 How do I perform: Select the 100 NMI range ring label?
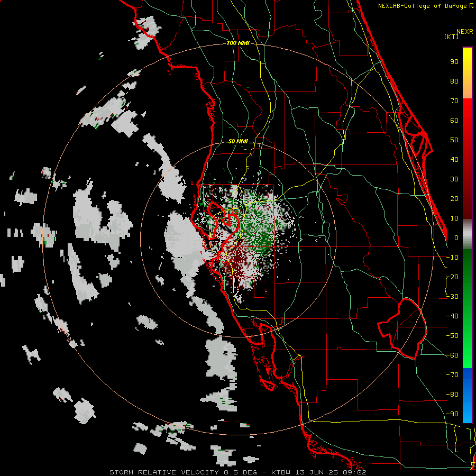238,43
